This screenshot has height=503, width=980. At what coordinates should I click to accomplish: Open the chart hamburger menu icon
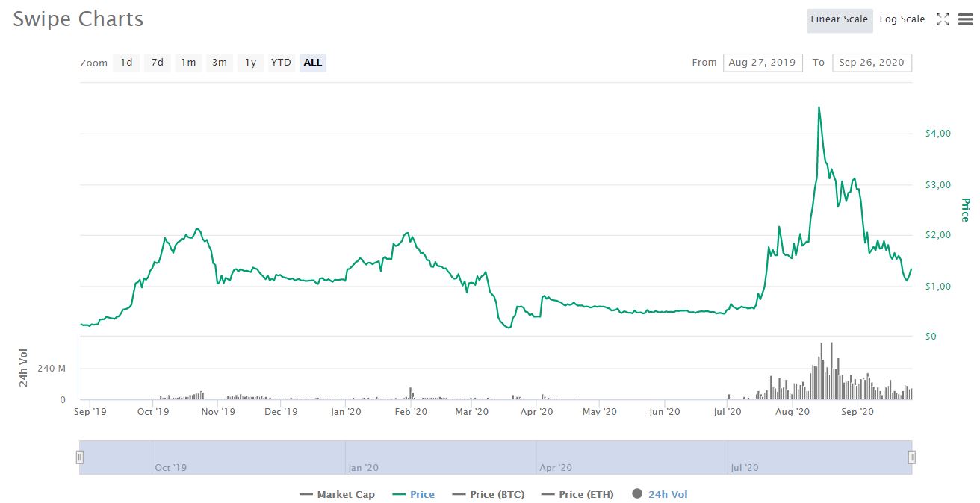[x=965, y=20]
